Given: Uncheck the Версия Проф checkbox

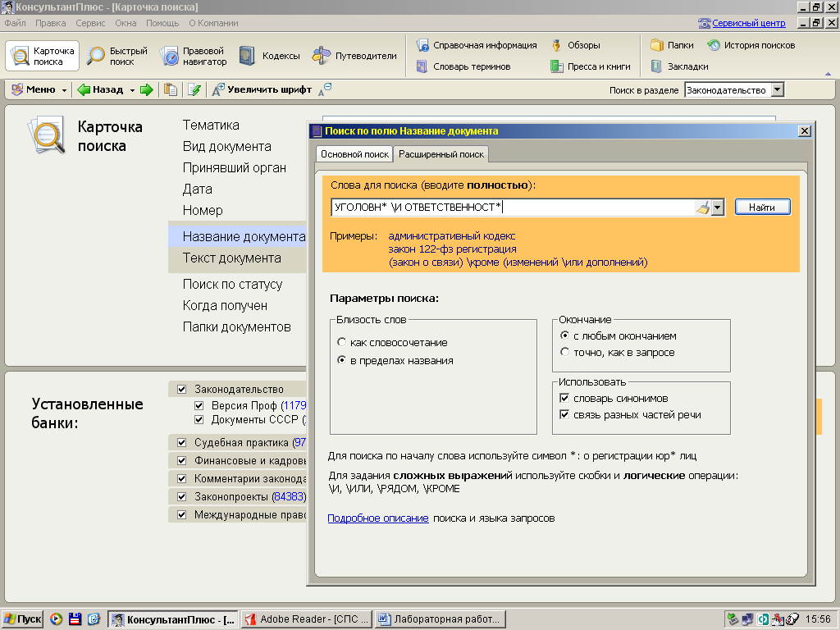Looking at the screenshot, I should point(199,405).
